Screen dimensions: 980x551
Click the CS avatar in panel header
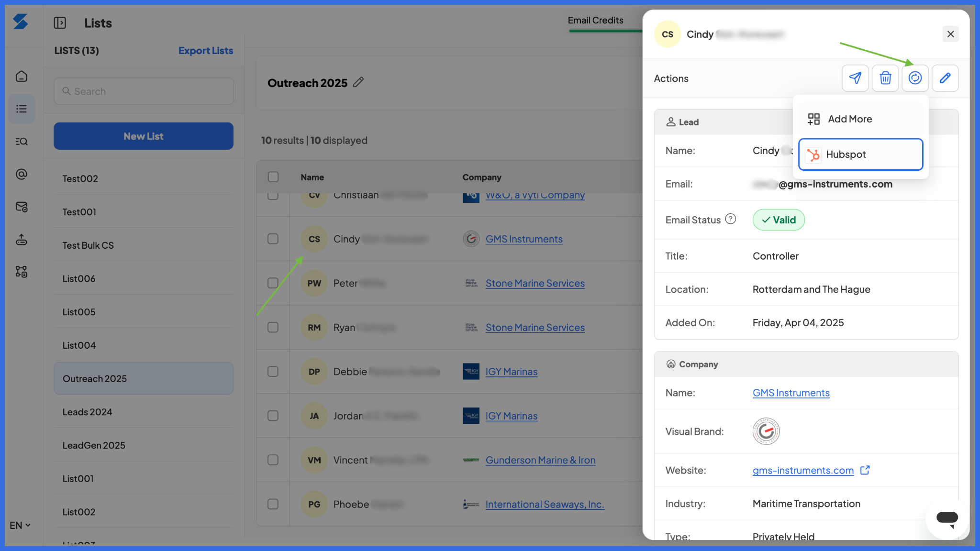pos(668,34)
